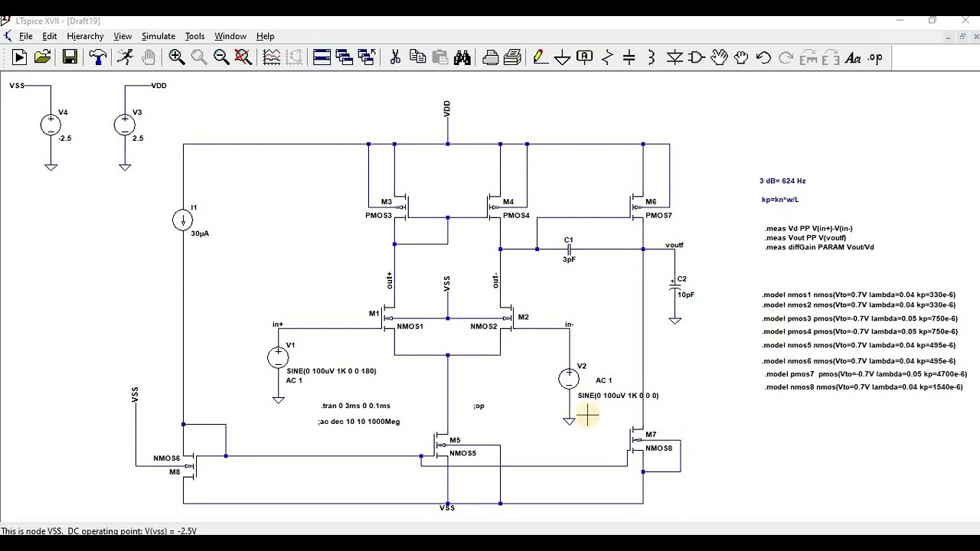Viewport: 980px width, 551px height.
Task: Click the C2 10pF capacitor
Action: point(675,287)
